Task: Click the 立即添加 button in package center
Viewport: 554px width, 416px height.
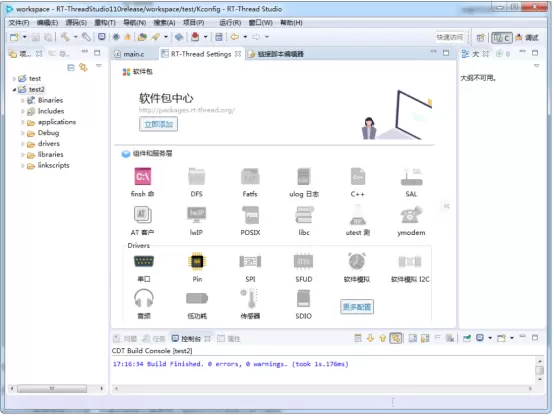Action: click(159, 124)
